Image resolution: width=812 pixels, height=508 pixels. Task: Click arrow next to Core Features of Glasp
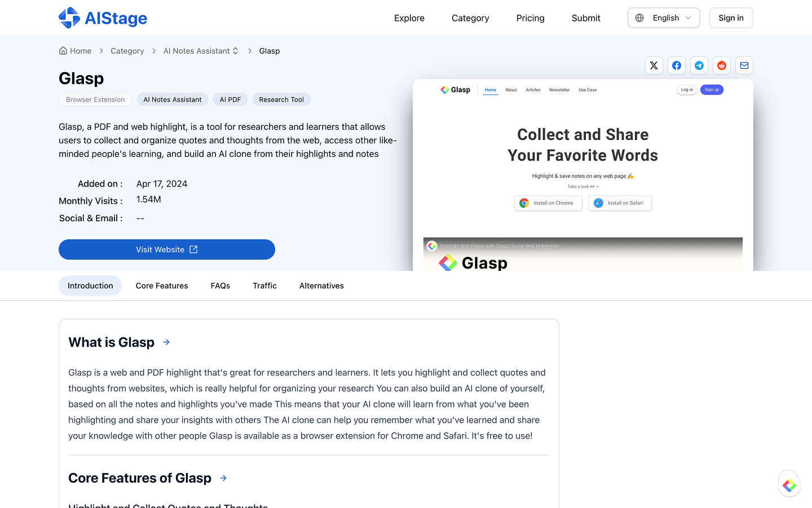[223, 478]
